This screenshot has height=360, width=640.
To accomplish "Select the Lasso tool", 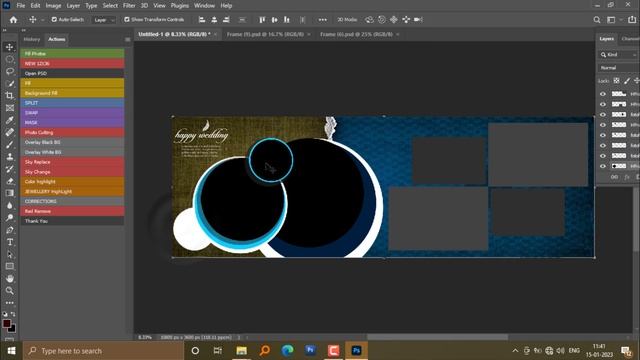I will 9,71.
